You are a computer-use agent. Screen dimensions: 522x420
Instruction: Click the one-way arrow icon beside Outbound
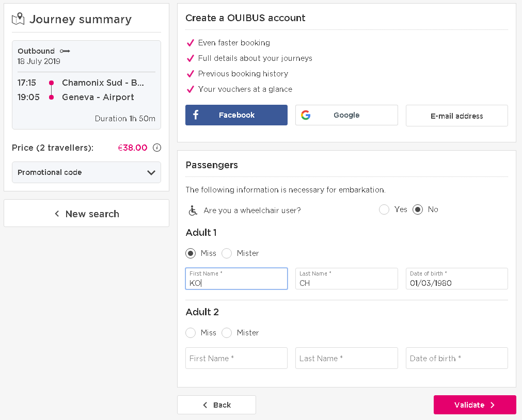(65, 51)
